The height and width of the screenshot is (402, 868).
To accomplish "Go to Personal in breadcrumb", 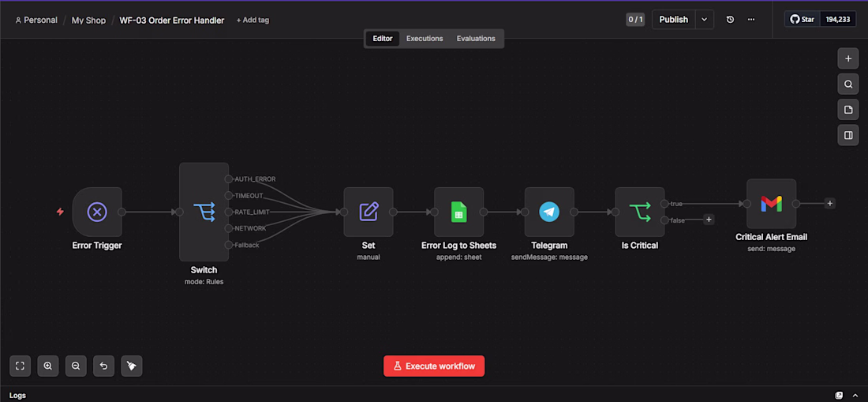I will pyautogui.click(x=36, y=20).
